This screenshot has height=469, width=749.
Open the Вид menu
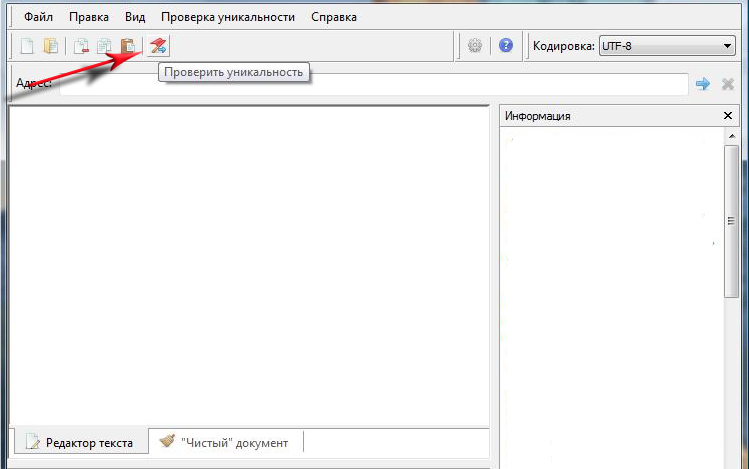(135, 17)
